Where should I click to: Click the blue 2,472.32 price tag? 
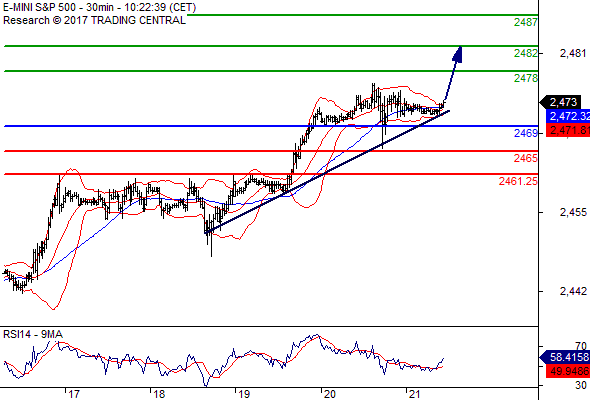[568, 116]
